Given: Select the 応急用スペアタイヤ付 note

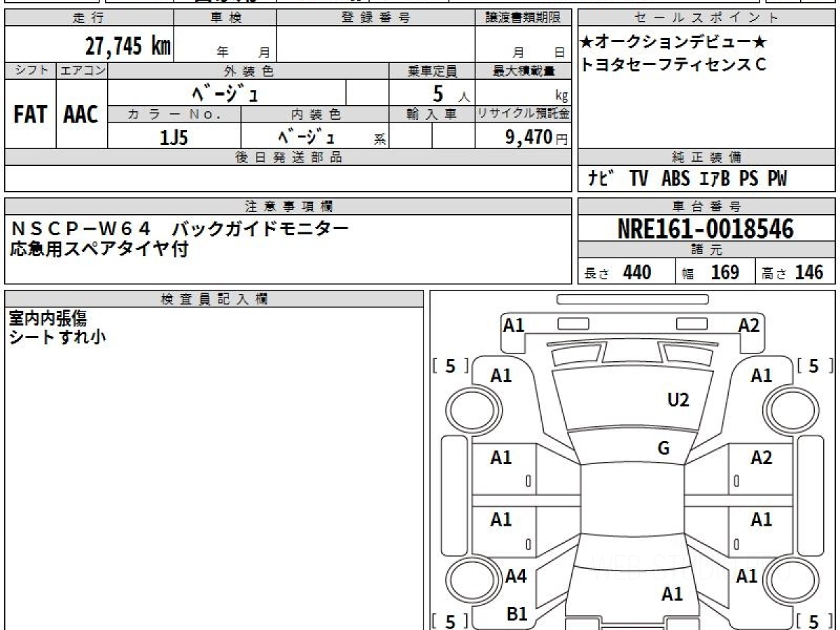Looking at the screenshot, I should pos(99,248).
